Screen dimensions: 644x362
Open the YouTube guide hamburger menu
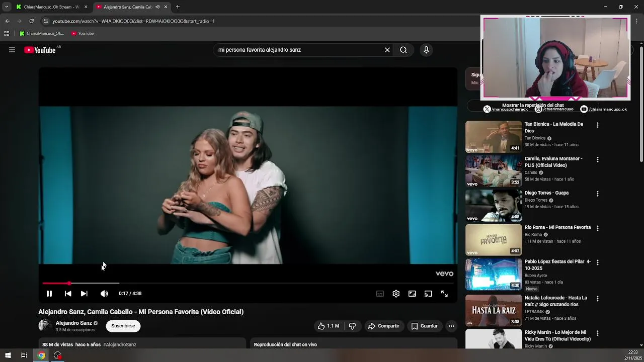[x=12, y=50]
